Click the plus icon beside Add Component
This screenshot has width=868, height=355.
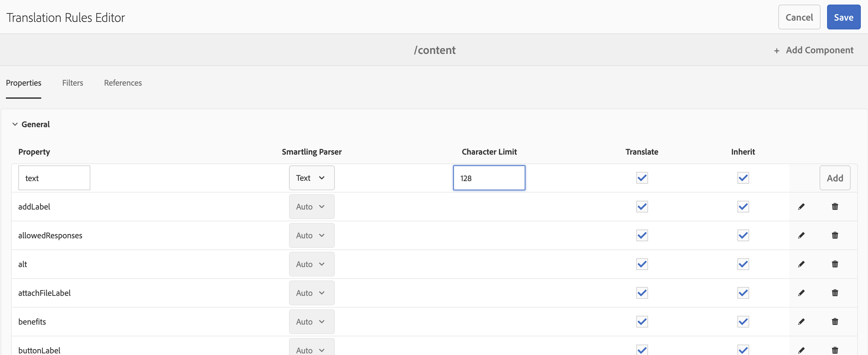776,51
